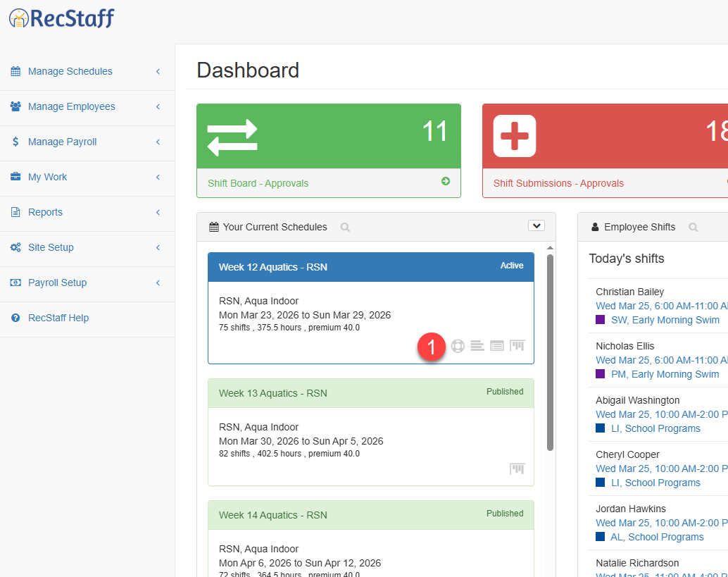The image size is (728, 577).
Task: Click the green arrow circle beside Shift Board - Approvals
Action: point(446,181)
